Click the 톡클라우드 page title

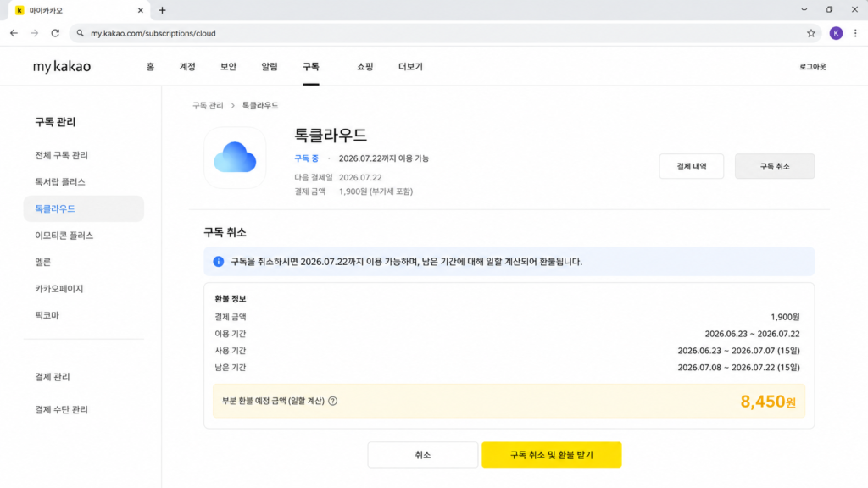331,135
